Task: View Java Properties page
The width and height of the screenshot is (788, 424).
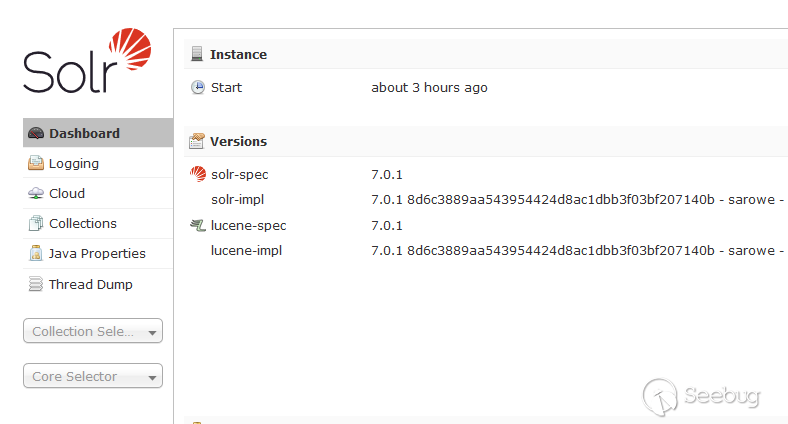Action: (x=97, y=254)
